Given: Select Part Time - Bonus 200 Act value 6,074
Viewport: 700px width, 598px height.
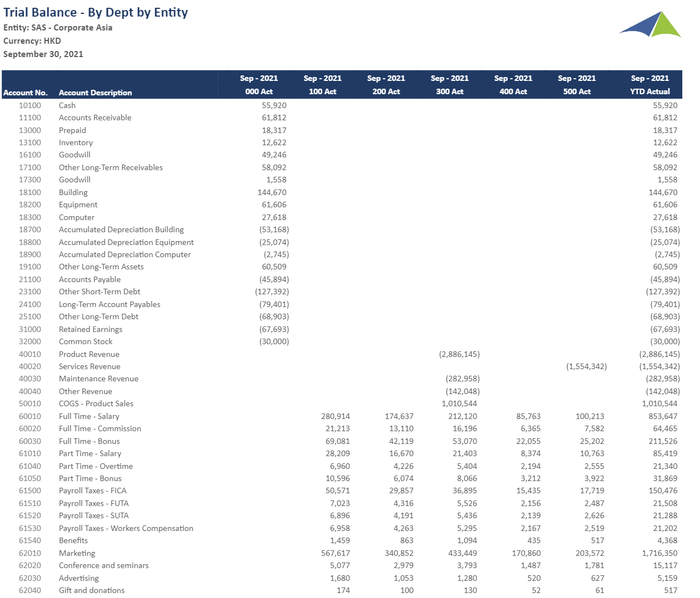Looking at the screenshot, I should click(404, 478).
